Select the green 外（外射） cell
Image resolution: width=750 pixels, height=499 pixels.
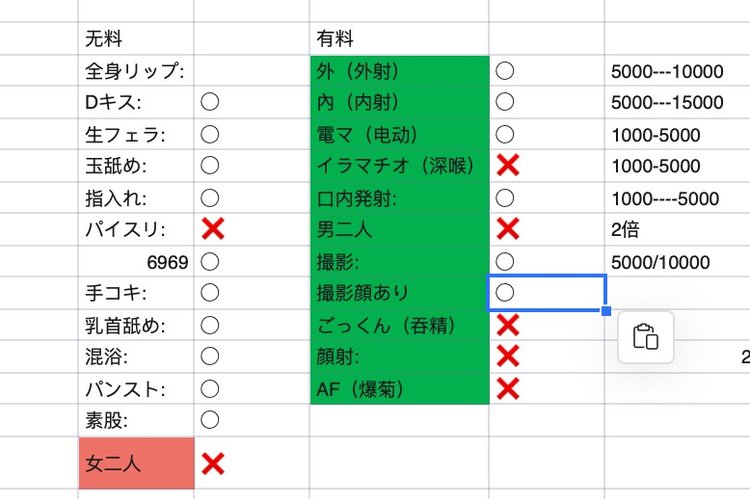coord(399,71)
